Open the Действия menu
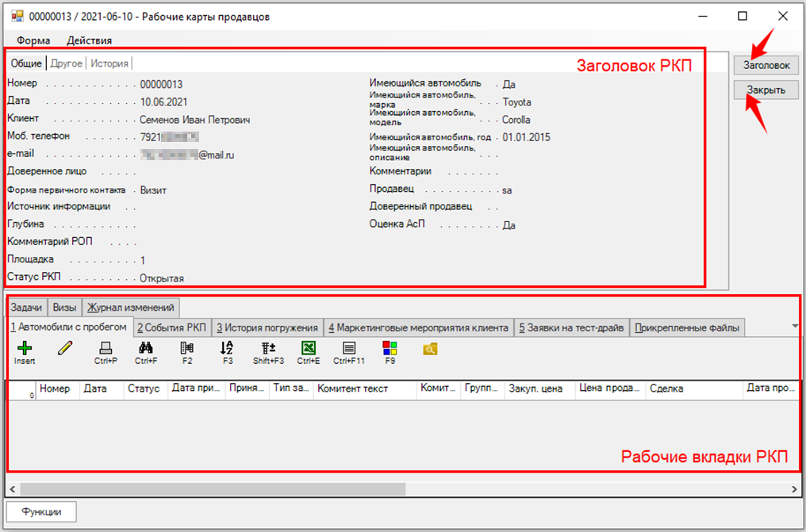This screenshot has width=806, height=532. point(89,40)
